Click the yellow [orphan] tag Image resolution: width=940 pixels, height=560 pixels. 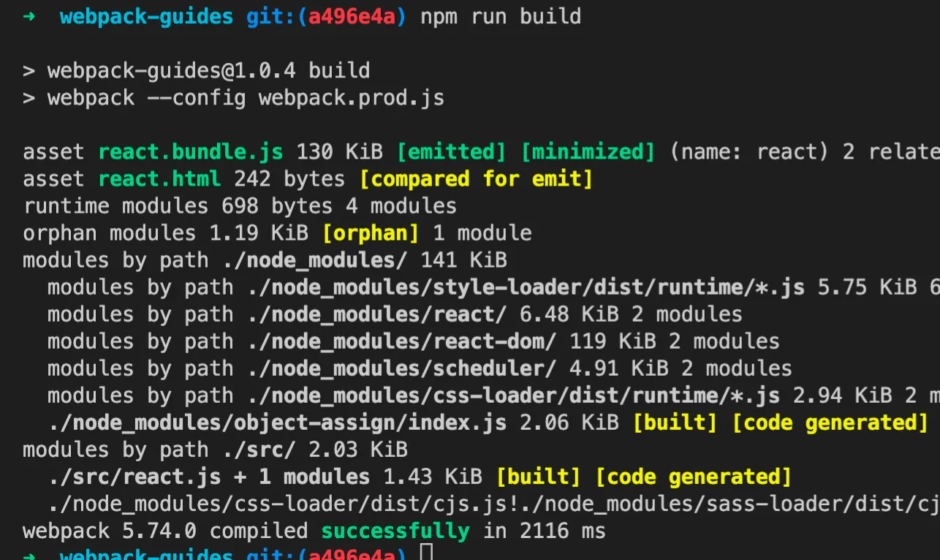coord(371,233)
